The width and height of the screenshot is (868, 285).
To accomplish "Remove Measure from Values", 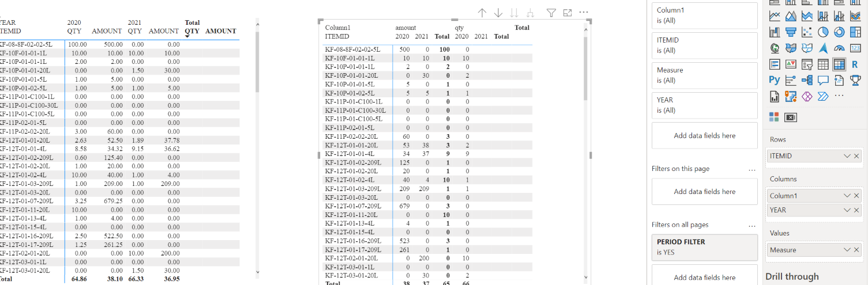I will pos(856,250).
